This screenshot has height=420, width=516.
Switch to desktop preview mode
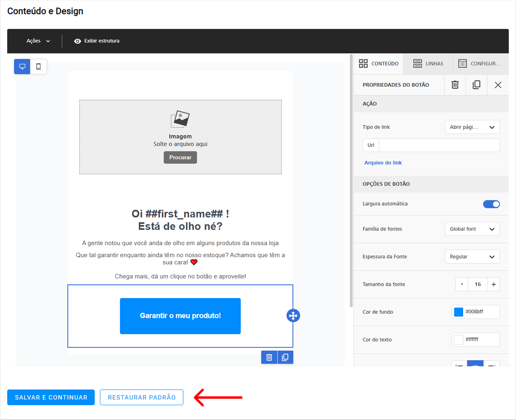(22, 67)
